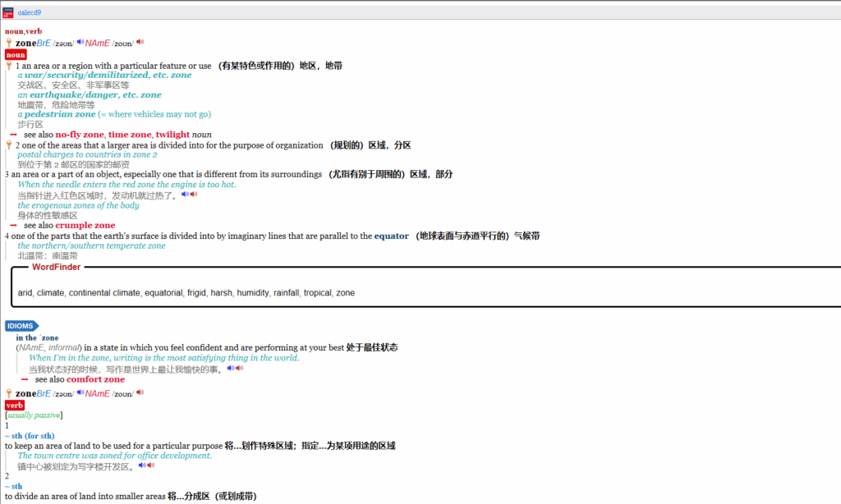
Task: Follow the no-fly zone cross-reference
Action: pos(80,135)
